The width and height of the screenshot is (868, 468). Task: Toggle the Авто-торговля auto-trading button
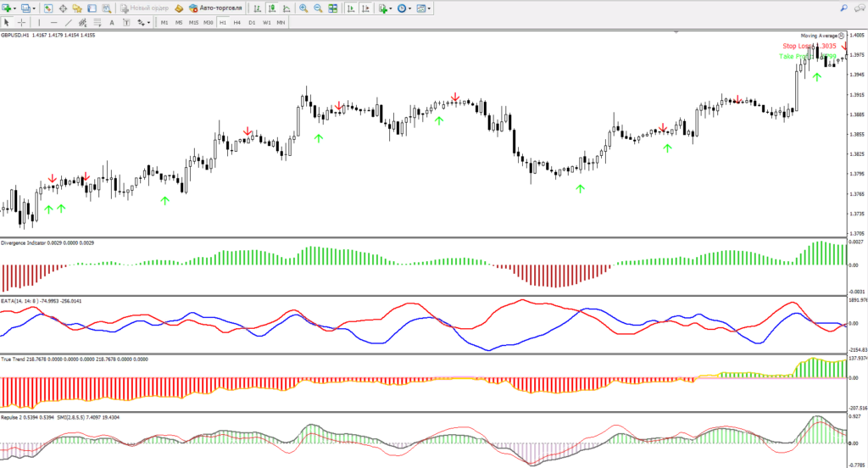coord(217,8)
